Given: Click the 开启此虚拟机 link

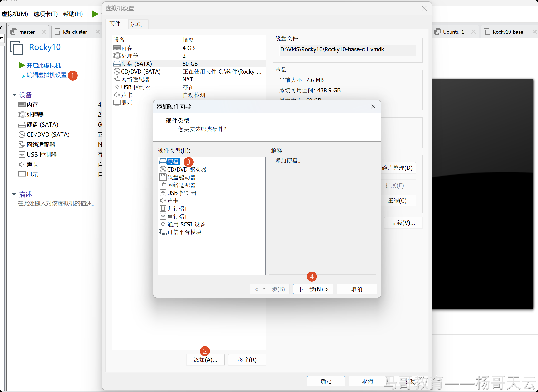Looking at the screenshot, I should pos(43,65).
